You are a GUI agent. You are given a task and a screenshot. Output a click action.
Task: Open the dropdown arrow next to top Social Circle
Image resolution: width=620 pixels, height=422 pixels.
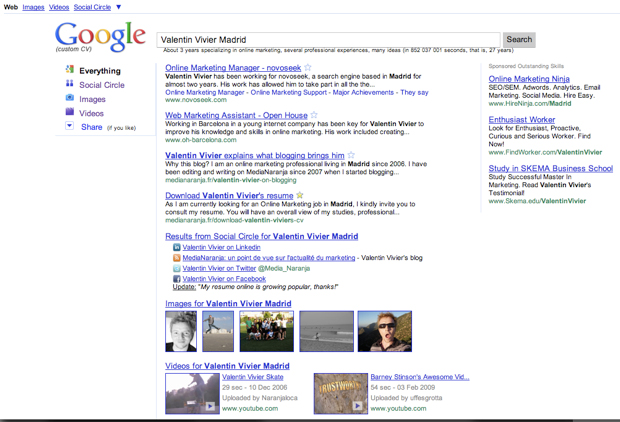click(x=118, y=7)
